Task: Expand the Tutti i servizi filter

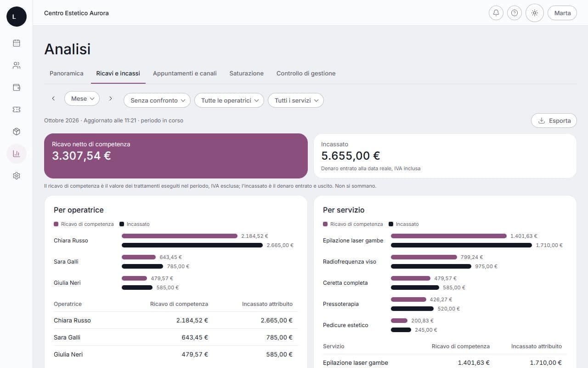Action: (x=296, y=100)
